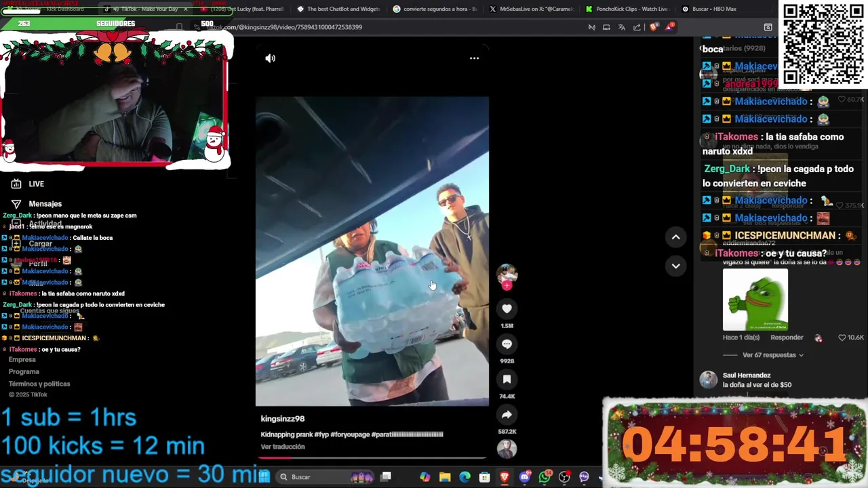Click the Brave Shields lion icon
868x488 pixels.
(x=654, y=27)
